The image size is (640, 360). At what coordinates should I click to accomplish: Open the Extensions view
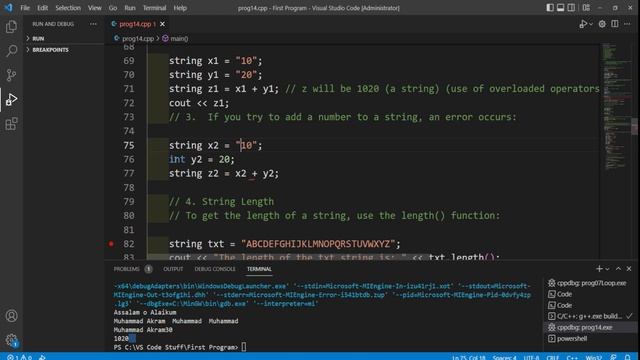(x=11, y=124)
